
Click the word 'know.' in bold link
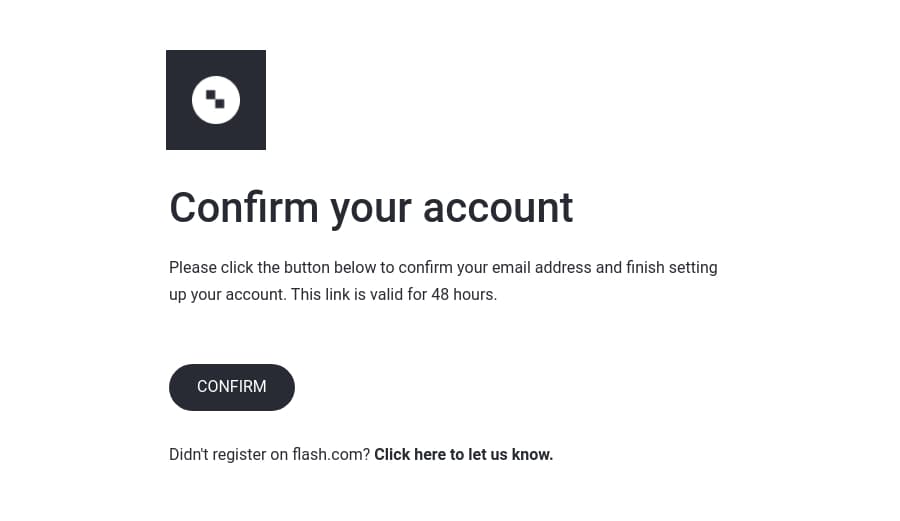click(533, 454)
